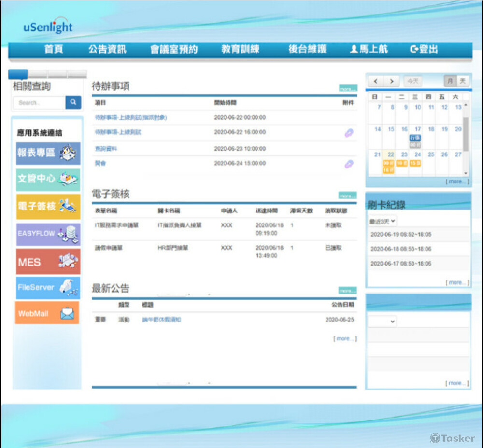483x448 pixels.
Task: Click the calendar's vertical scrollbar
Action: pos(465,135)
